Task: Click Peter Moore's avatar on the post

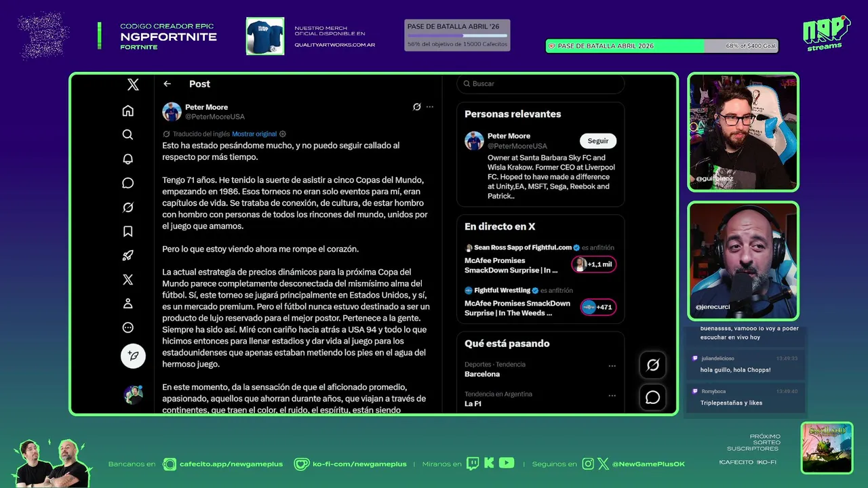Action: click(172, 112)
